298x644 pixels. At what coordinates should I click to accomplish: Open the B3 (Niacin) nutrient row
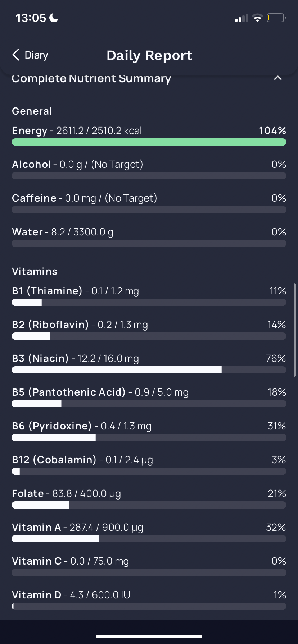[149, 364]
